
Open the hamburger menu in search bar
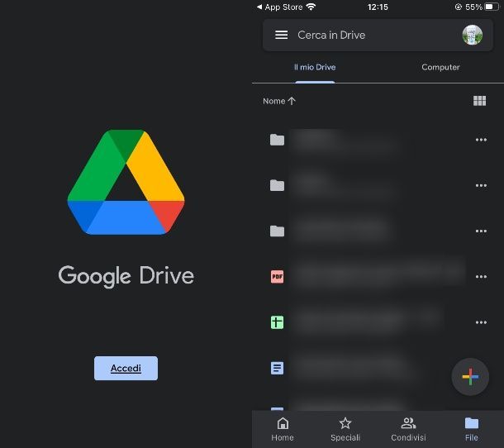point(281,35)
